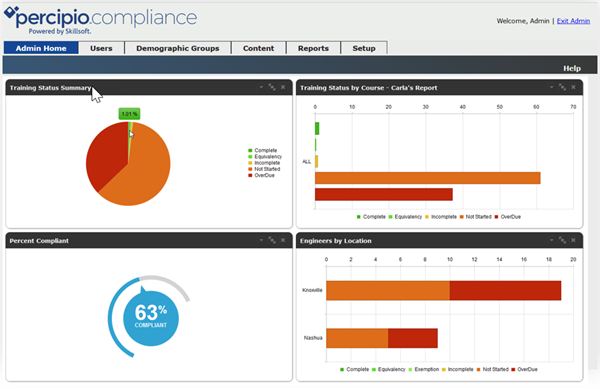The height and width of the screenshot is (389, 600).
Task: Open the Setup tab
Action: (364, 48)
